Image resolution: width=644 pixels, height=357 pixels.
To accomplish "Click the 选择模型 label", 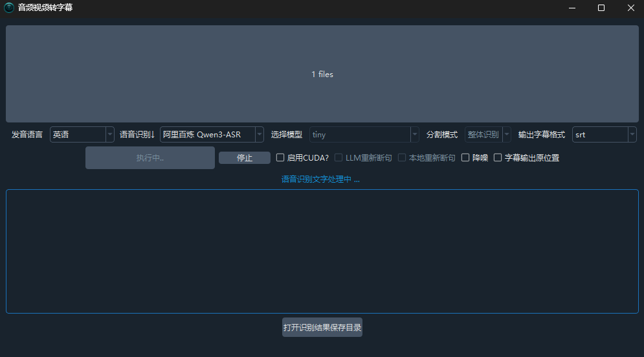I will 286,135.
